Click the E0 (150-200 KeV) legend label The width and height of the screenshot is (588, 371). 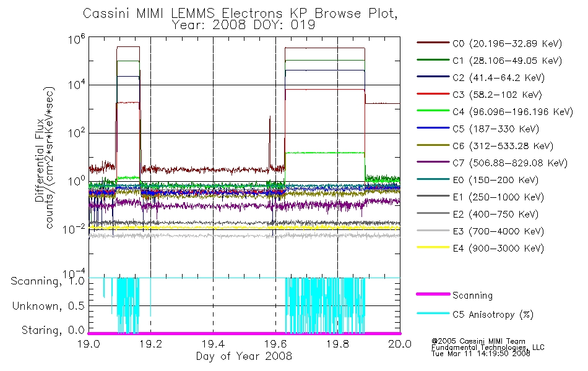coord(495,181)
